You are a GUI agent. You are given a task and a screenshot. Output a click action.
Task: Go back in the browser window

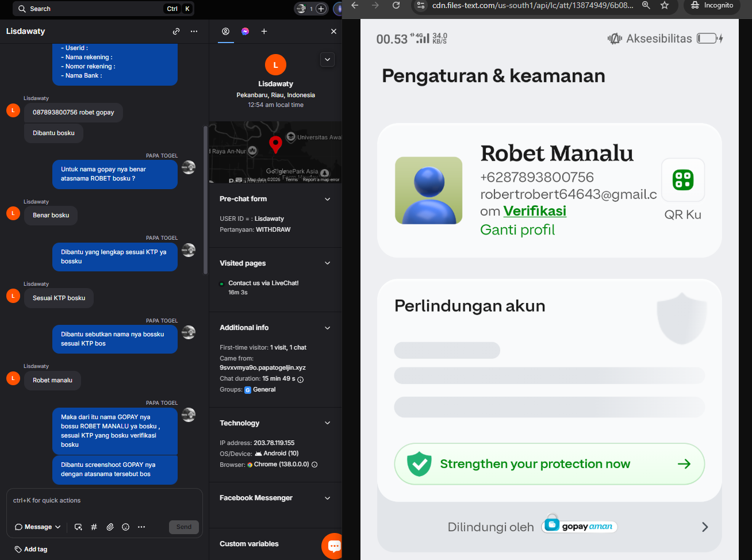tap(355, 5)
